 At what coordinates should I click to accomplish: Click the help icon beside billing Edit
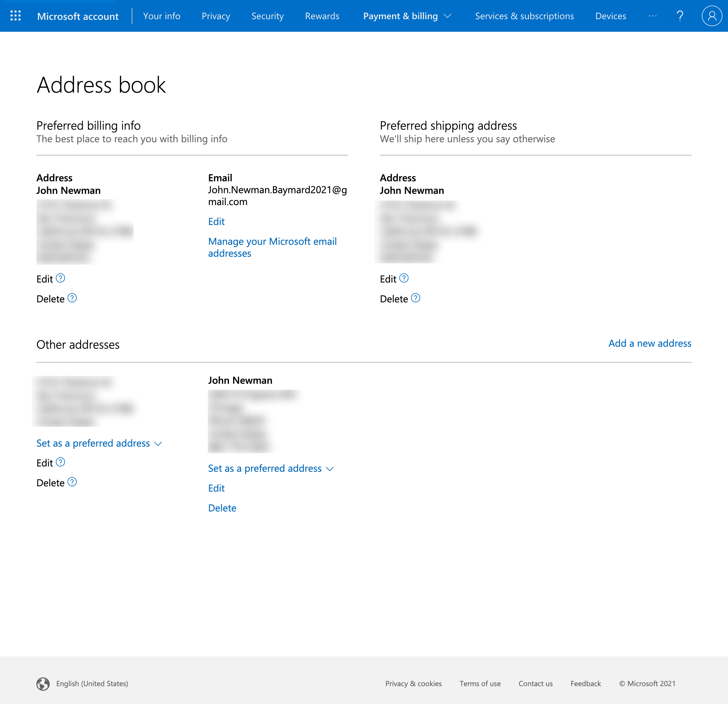(61, 278)
